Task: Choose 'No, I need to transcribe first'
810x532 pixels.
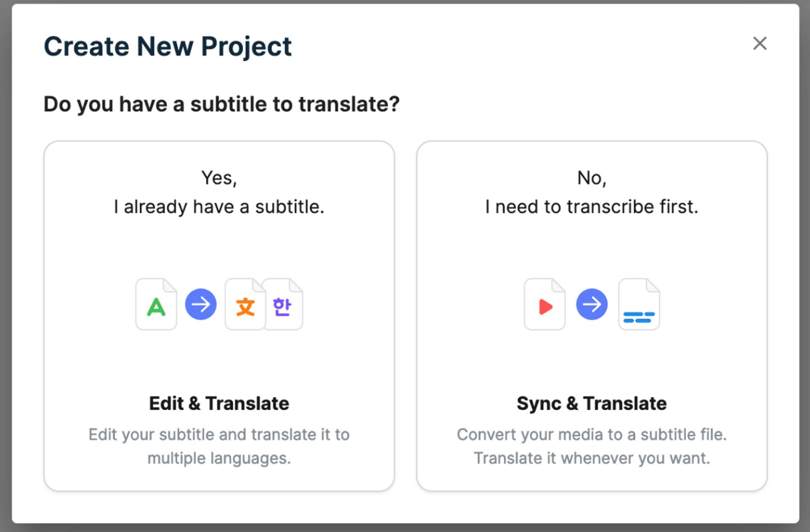Action: click(x=592, y=316)
